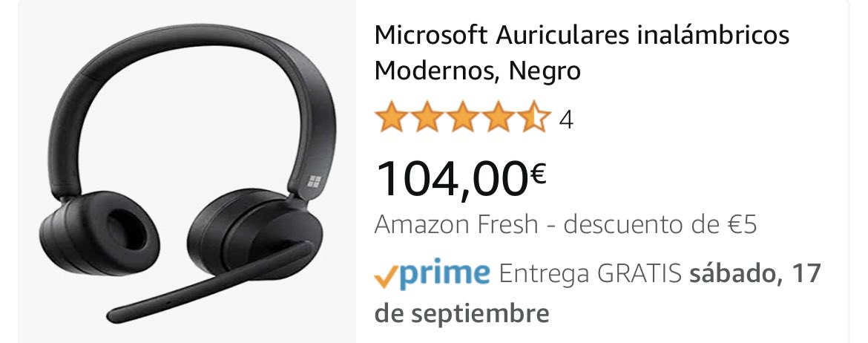
Task: Click the fourth gold rating star
Action: point(499,117)
